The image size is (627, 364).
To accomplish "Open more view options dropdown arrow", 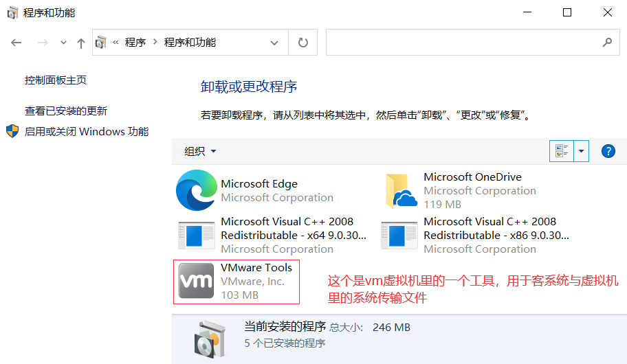I will tap(582, 151).
